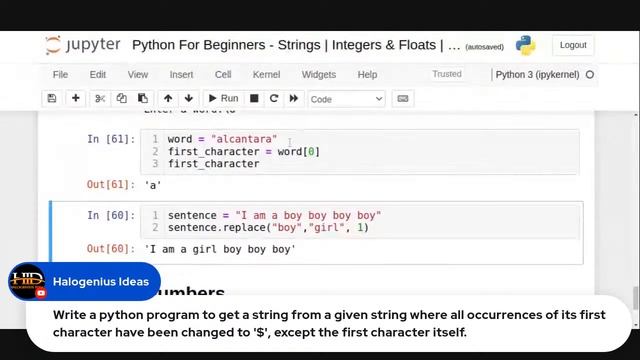Image resolution: width=640 pixels, height=360 pixels.
Task: Click the kernel idle indicator circle
Action: (x=590, y=75)
